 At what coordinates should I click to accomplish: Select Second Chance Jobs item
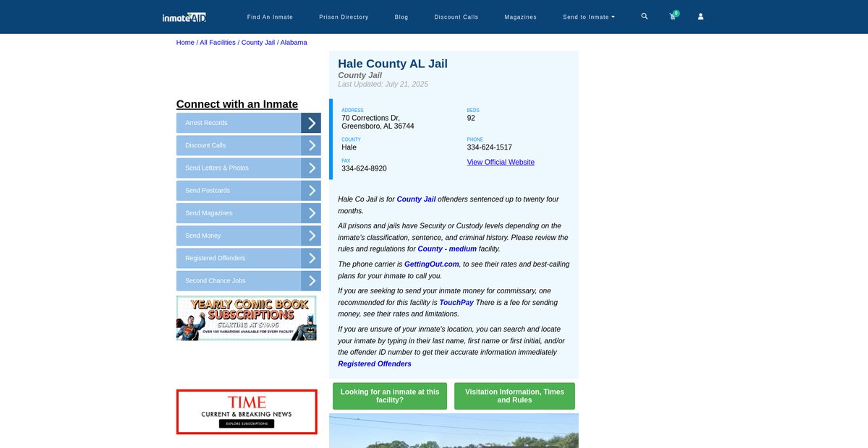(239, 281)
